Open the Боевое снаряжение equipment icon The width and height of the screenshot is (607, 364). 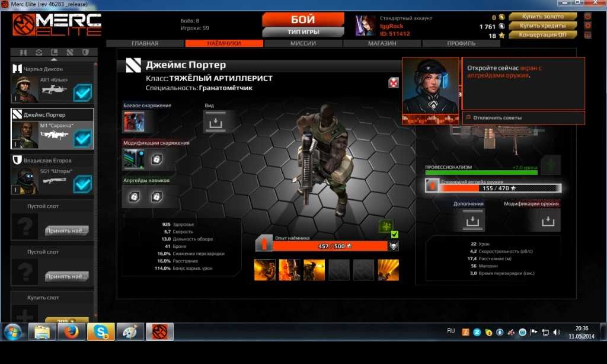click(133, 122)
